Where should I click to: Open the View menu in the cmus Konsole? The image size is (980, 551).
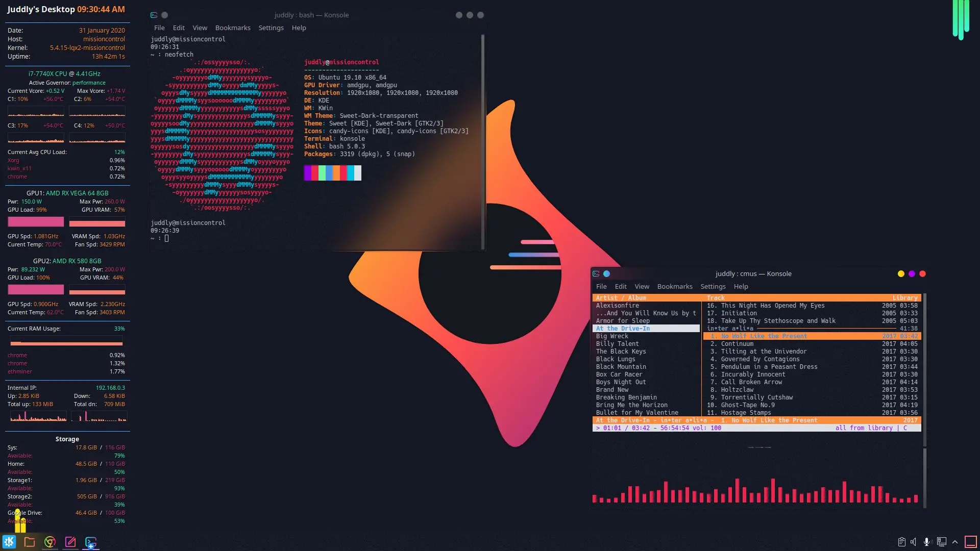click(642, 287)
